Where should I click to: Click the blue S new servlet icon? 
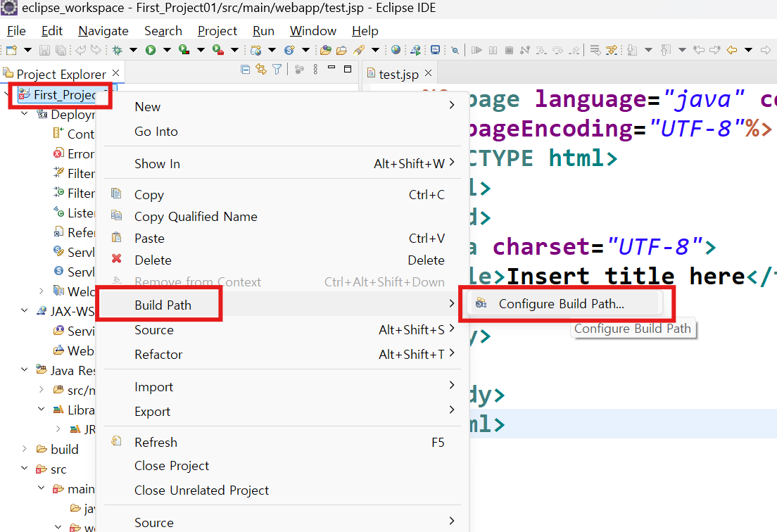coord(289,50)
